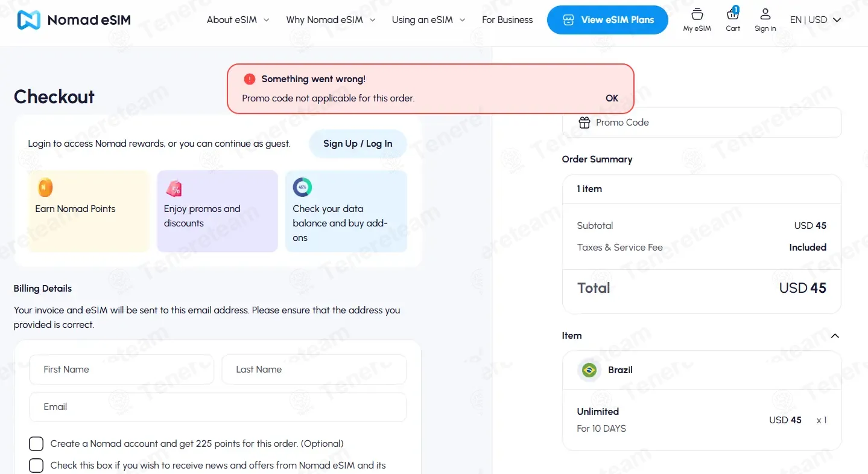Click the 'Subtotal' label
The image size is (868, 474).
point(595,226)
